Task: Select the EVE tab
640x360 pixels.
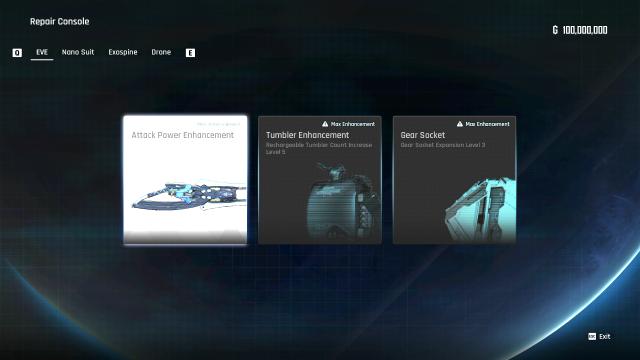Action: [42, 52]
